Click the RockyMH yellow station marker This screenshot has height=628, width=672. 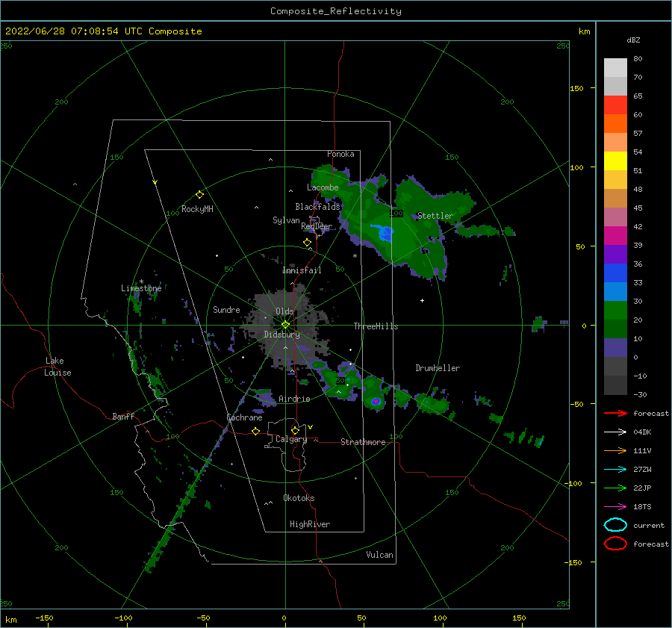[x=199, y=195]
